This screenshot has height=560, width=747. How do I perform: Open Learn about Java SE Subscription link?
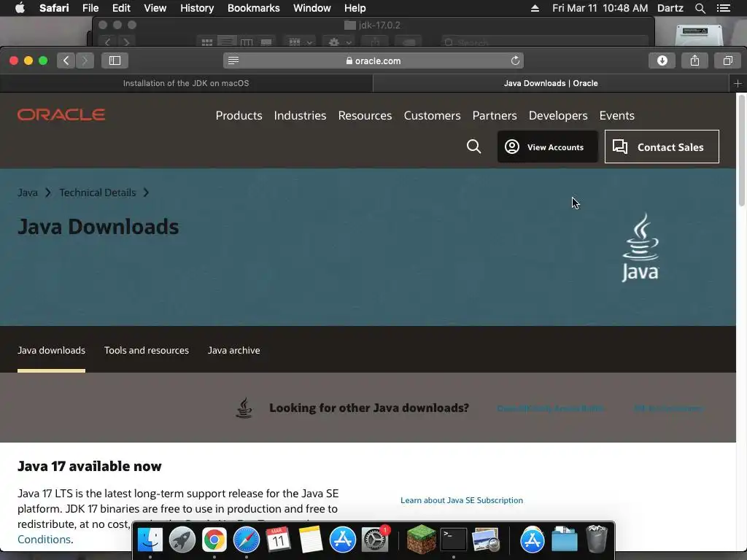pos(462,500)
